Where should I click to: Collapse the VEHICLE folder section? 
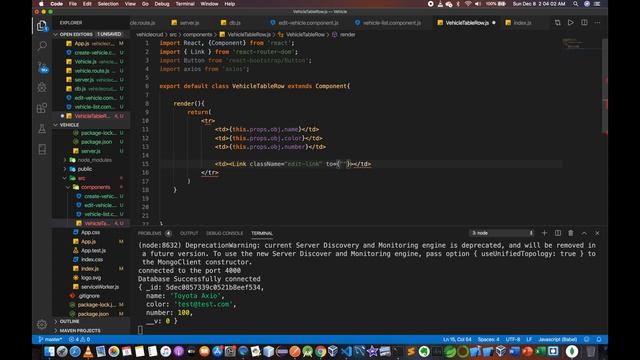[x=91, y=125]
